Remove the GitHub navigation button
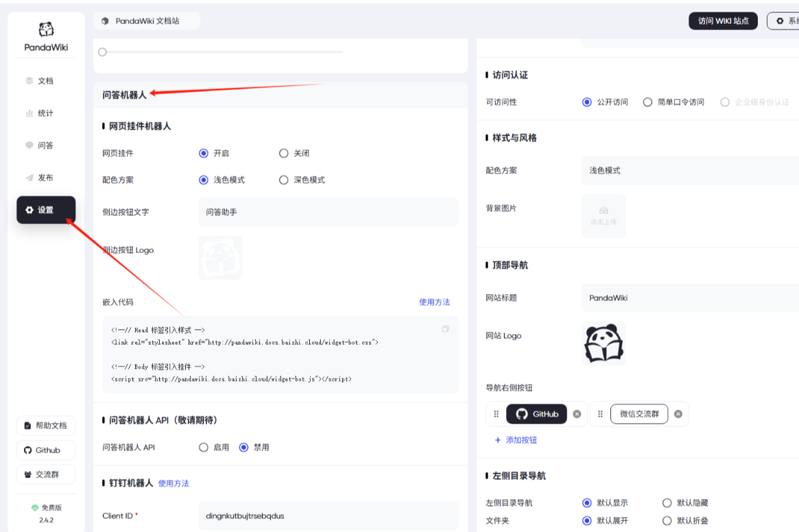This screenshot has height=532, width=799. (x=577, y=414)
